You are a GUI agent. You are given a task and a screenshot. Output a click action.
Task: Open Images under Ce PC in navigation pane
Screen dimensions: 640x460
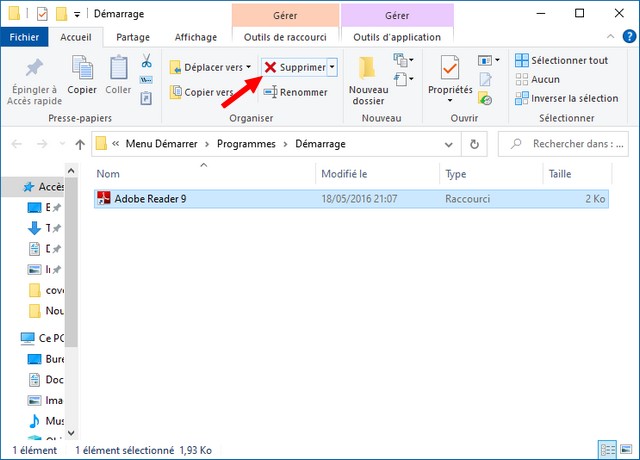click(45, 400)
